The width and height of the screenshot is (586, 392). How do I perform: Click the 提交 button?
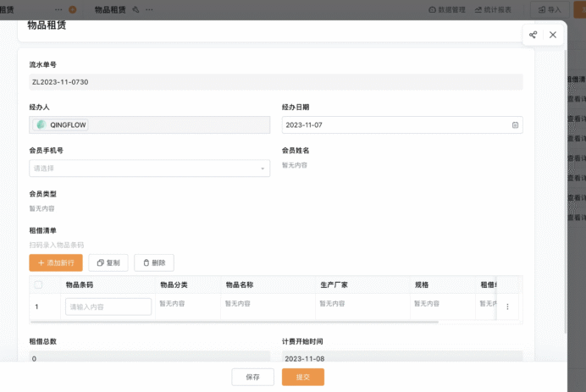[x=303, y=377]
